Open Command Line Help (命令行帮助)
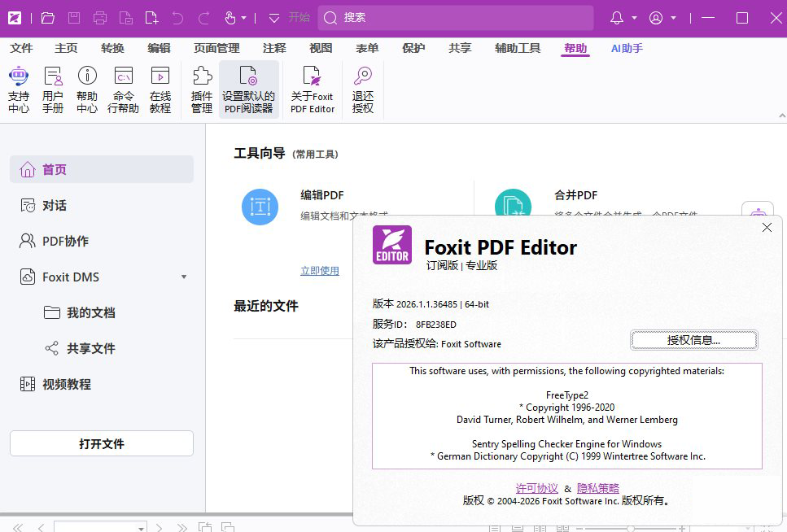787x532 pixels. click(123, 89)
